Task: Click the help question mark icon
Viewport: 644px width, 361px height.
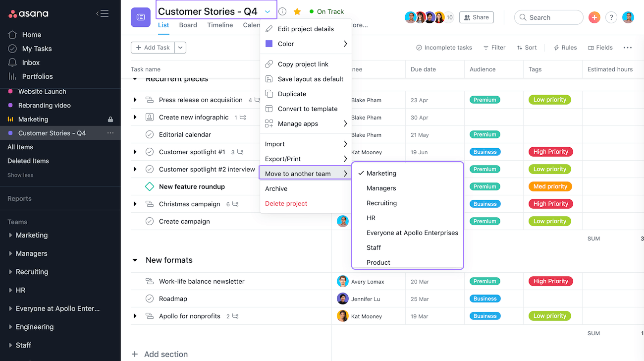Action: pos(611,17)
